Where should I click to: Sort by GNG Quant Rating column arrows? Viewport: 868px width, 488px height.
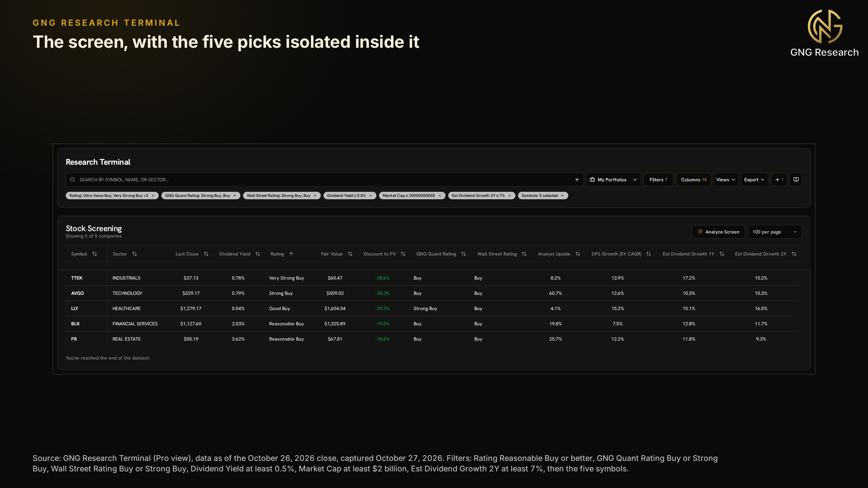click(x=463, y=254)
